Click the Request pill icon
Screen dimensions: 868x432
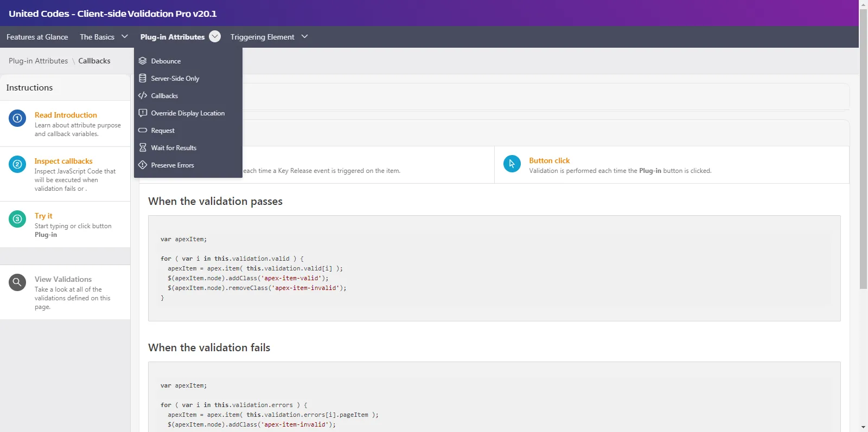point(143,130)
